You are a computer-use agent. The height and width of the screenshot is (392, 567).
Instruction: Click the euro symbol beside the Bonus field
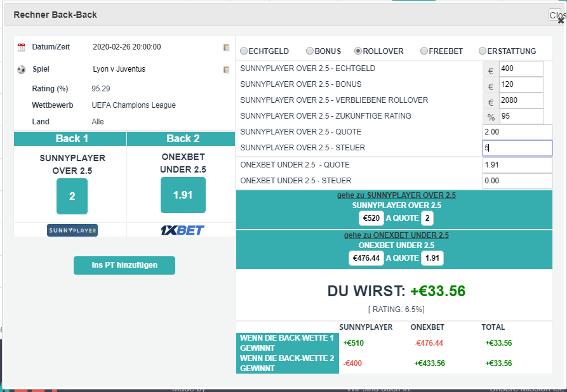coord(491,87)
